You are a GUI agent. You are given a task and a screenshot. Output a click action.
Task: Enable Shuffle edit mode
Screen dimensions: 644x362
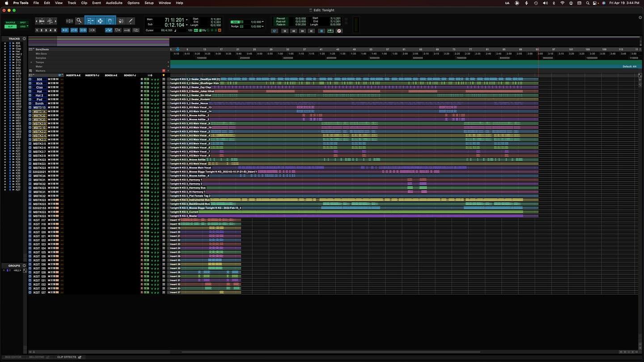click(10, 22)
